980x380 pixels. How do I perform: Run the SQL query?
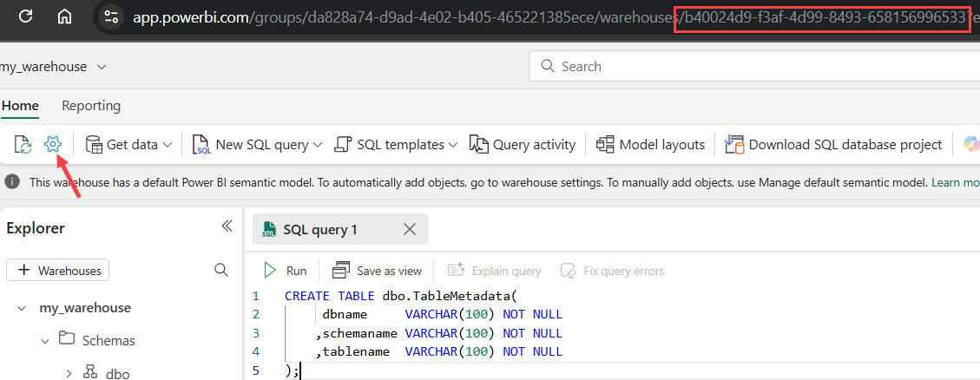click(285, 271)
